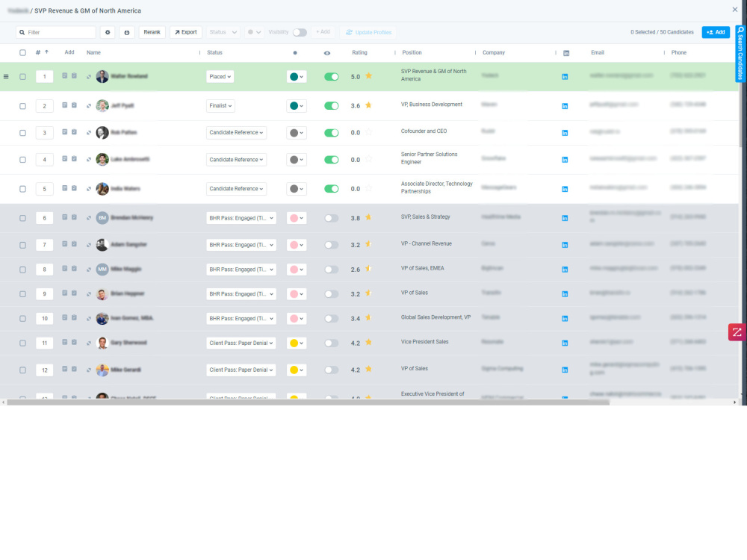This screenshot has width=747, height=560.
Task: Open the toolbar Status dropdown
Action: pyautogui.click(x=223, y=32)
